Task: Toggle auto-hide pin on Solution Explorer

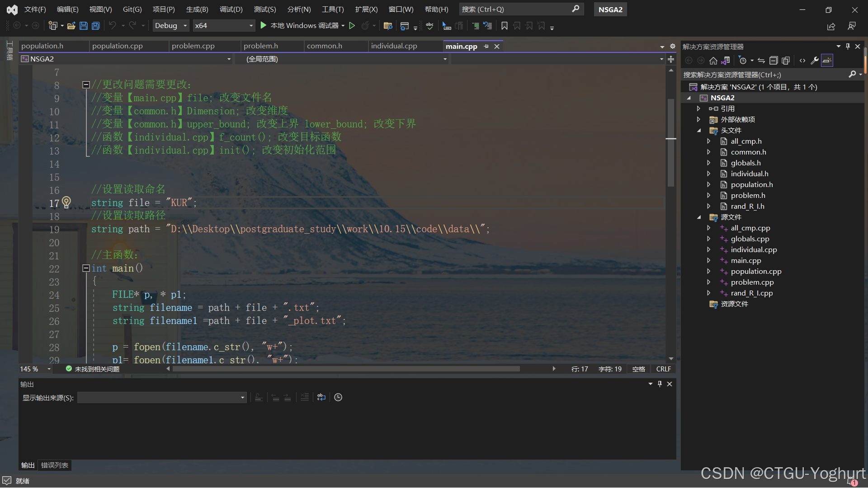Action: [848, 47]
